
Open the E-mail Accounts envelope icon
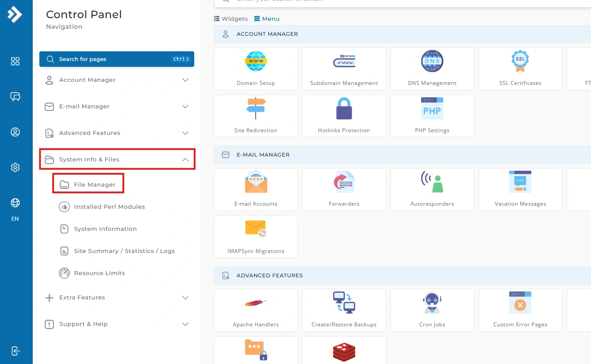tap(256, 182)
